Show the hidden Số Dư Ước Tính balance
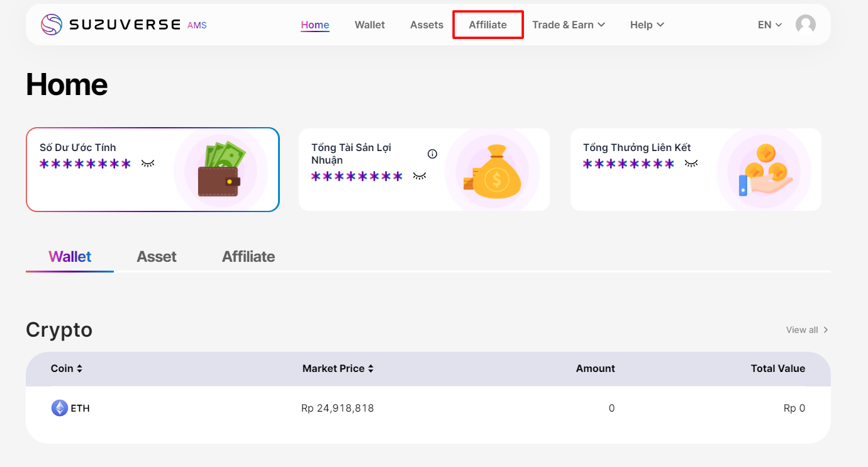 (x=148, y=164)
